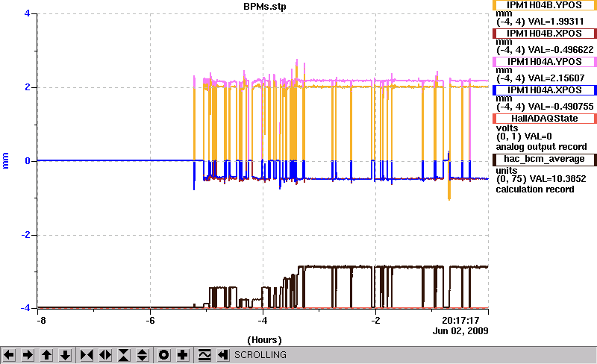
Task: Click the Jun 02, 2009 date label
Action: 460,330
